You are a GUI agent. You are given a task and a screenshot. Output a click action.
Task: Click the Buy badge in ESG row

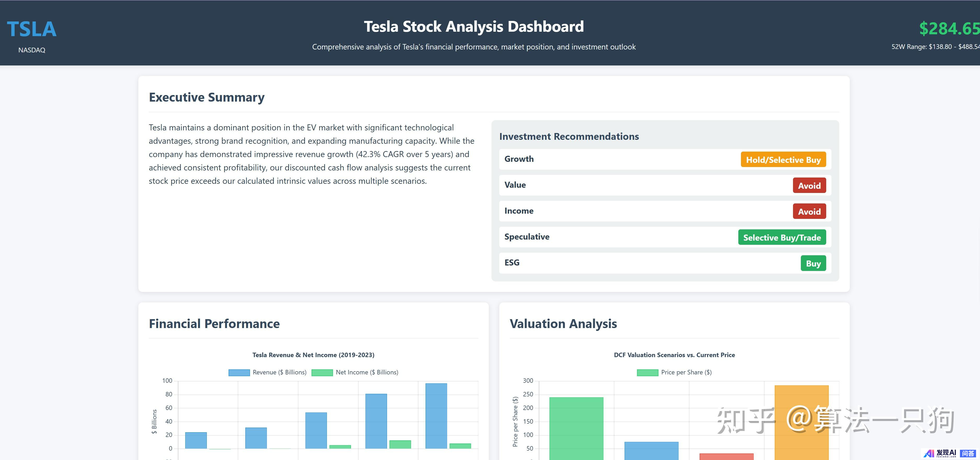[x=813, y=263]
